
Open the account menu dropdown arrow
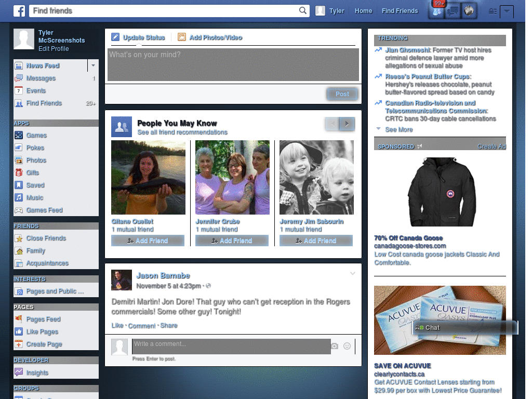507,11
